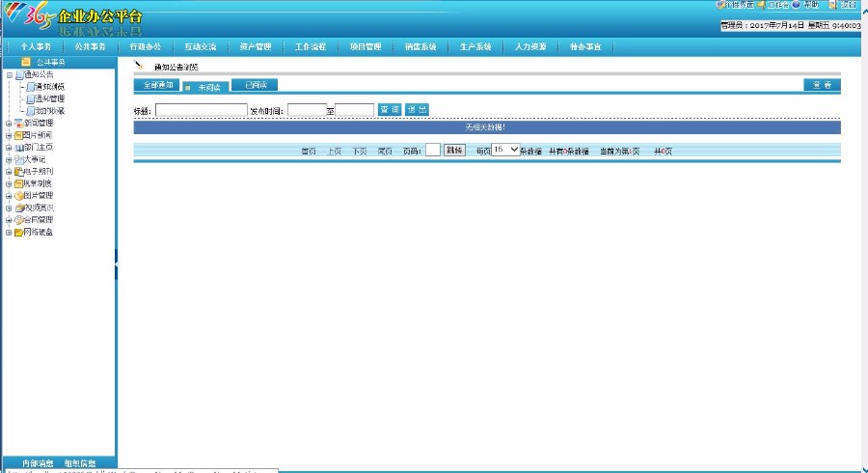Collapse the 通知公告 tree node

9,75
